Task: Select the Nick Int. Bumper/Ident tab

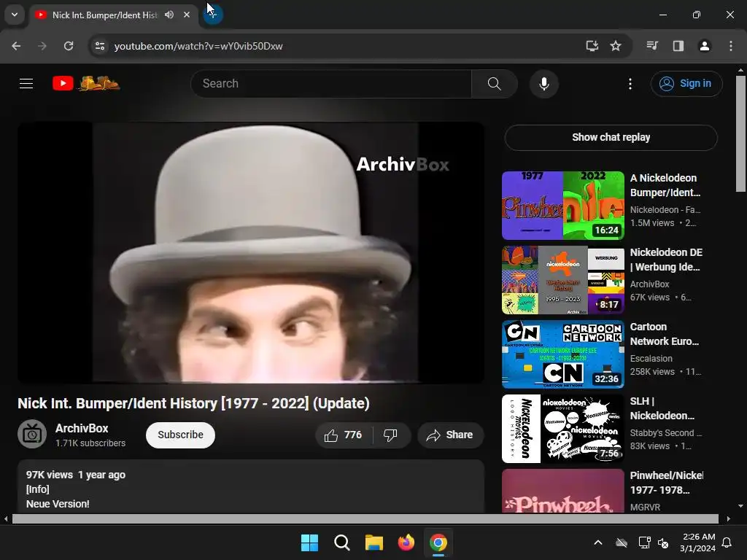Action: (104, 15)
